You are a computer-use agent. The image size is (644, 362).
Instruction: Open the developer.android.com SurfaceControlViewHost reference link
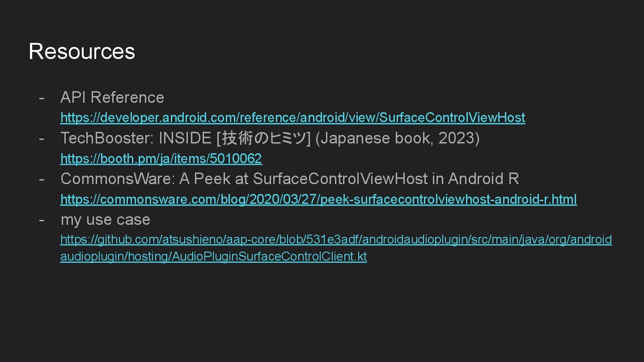pos(292,118)
